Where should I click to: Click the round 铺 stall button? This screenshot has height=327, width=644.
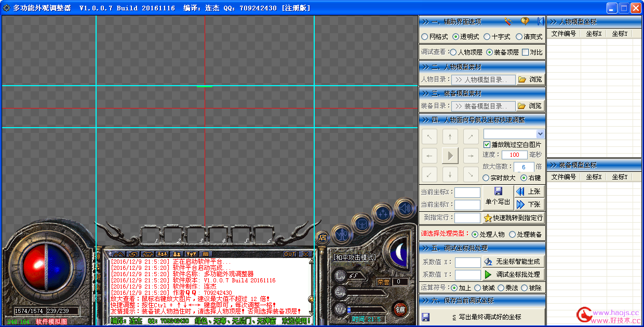coord(400,310)
